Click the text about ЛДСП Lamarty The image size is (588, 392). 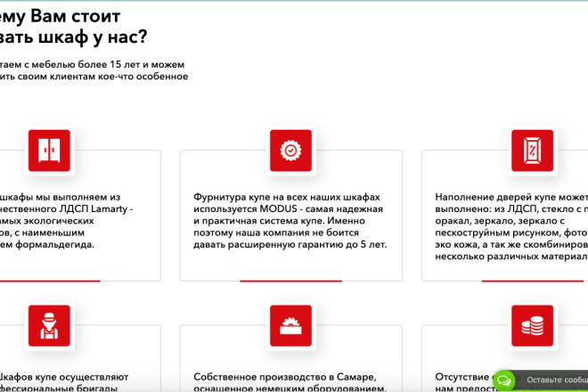coord(66,221)
